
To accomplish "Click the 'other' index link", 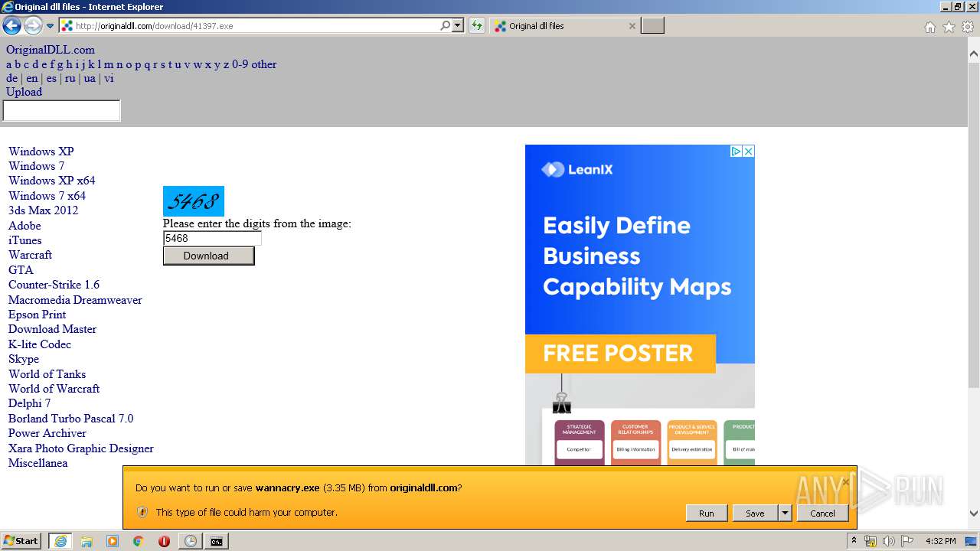I will (264, 64).
